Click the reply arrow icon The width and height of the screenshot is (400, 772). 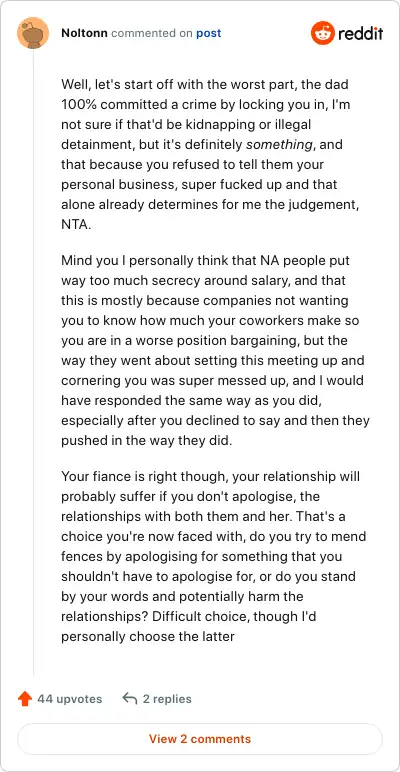[x=130, y=698]
